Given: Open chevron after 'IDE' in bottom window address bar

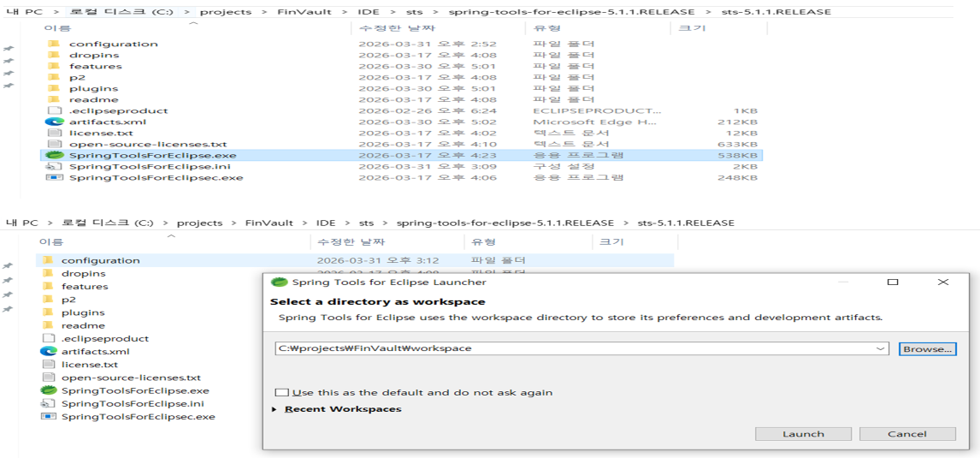Looking at the screenshot, I should [347, 223].
